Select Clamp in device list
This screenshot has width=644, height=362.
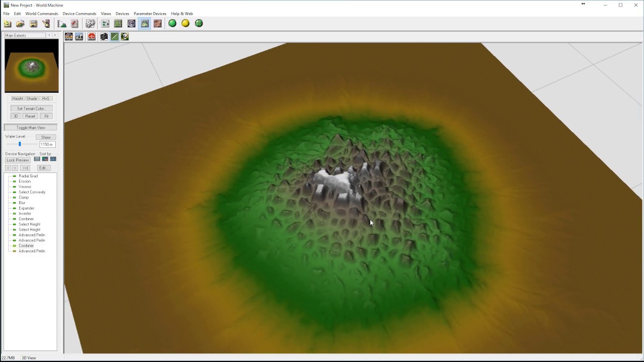[x=24, y=198]
